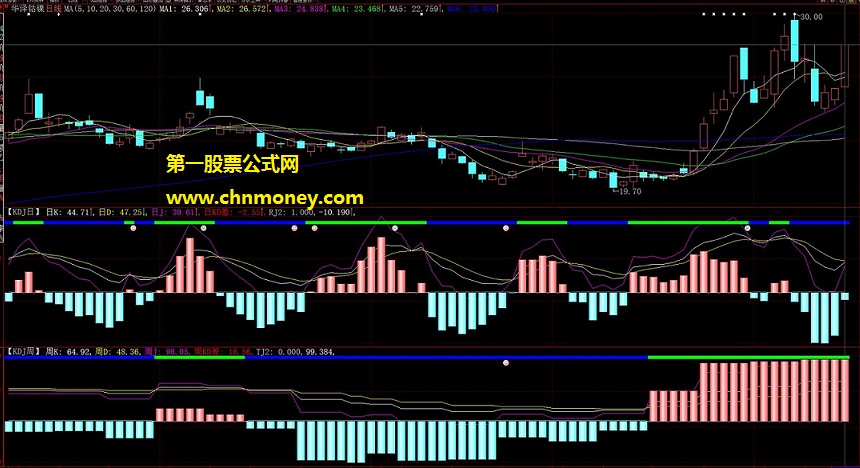
Task: Select the 日K: 44.71 reading
Action: [x=67, y=212]
